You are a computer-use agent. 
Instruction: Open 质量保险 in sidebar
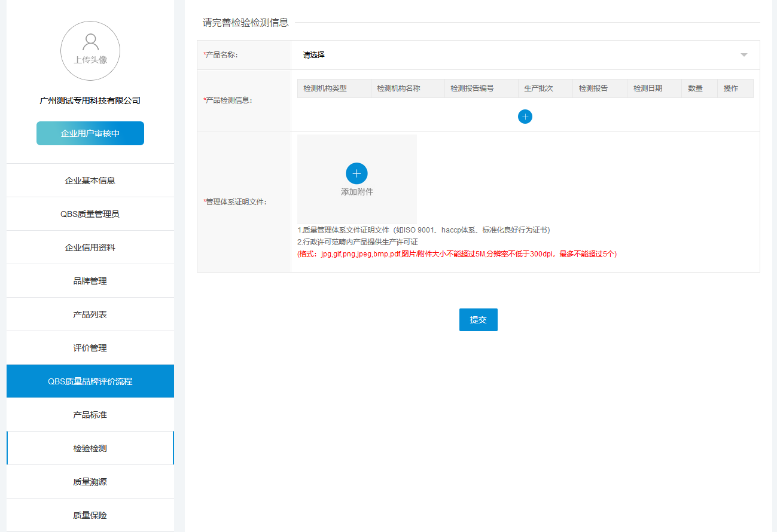coord(90,515)
